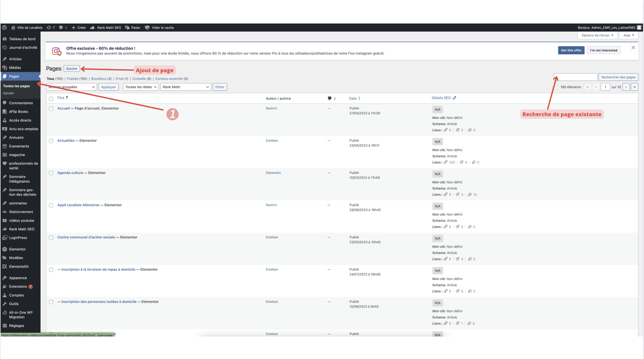Toggle the select-all checkbox beside Titre
Image resolution: width=644 pixels, height=359 pixels.
coord(51,99)
